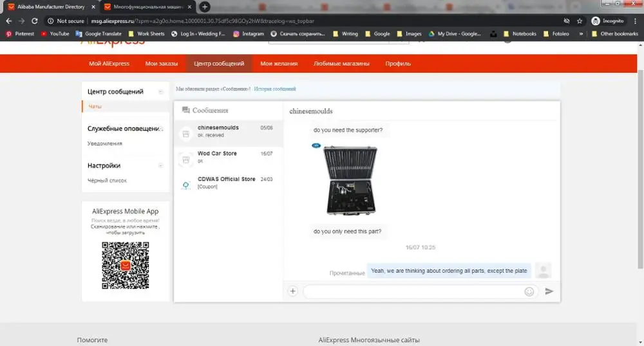This screenshot has width=644, height=346.
Task: Click the message text input field
Action: (x=413, y=291)
